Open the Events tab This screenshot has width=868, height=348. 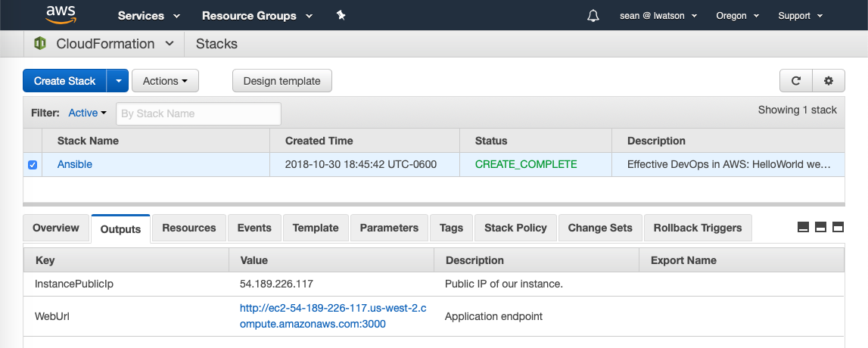(254, 228)
